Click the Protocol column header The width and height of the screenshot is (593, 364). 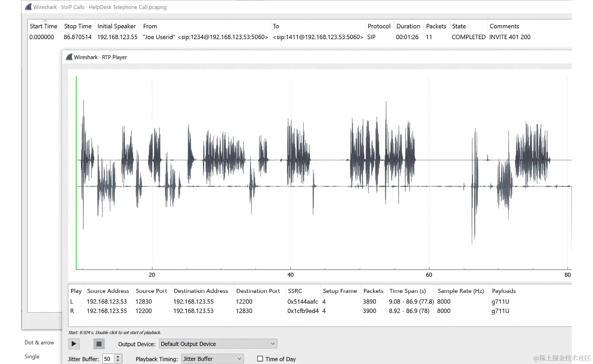[379, 26]
